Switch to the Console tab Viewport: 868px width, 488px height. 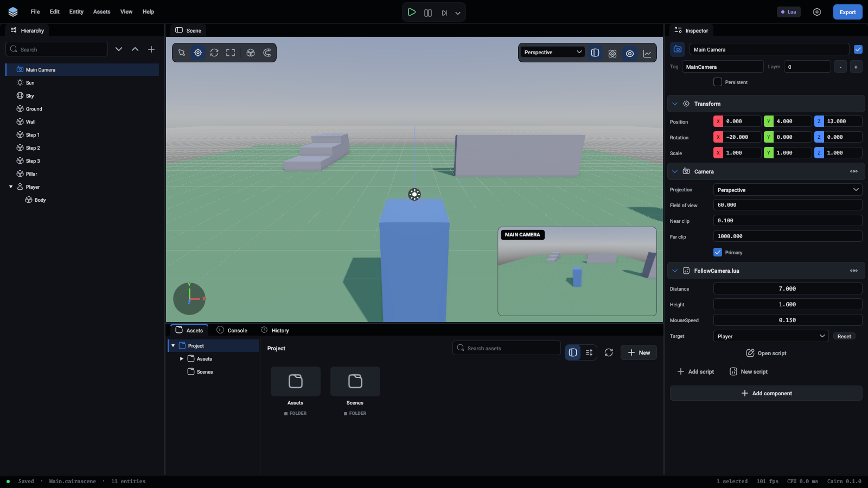(x=232, y=330)
